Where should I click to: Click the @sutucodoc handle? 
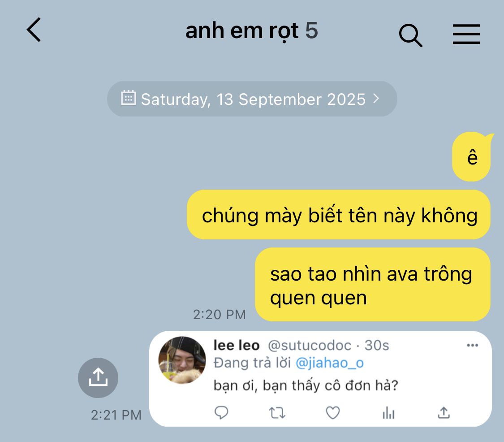point(310,346)
